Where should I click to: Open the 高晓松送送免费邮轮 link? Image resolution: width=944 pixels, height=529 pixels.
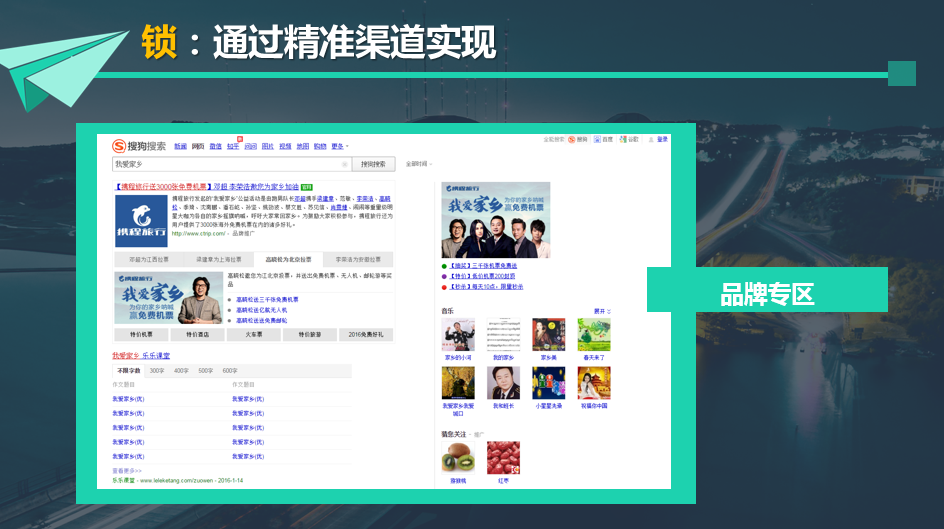[262, 321]
